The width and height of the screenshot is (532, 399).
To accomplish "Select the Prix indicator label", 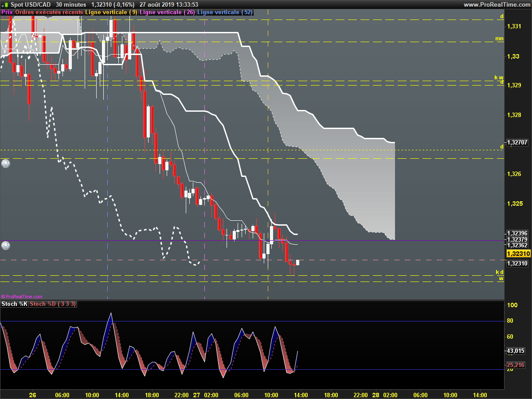I will point(7,12).
